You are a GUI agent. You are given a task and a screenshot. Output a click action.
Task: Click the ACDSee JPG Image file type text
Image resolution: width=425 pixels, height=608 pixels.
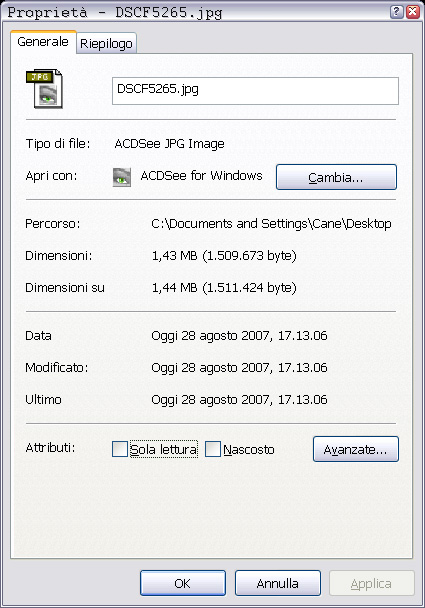point(169,144)
